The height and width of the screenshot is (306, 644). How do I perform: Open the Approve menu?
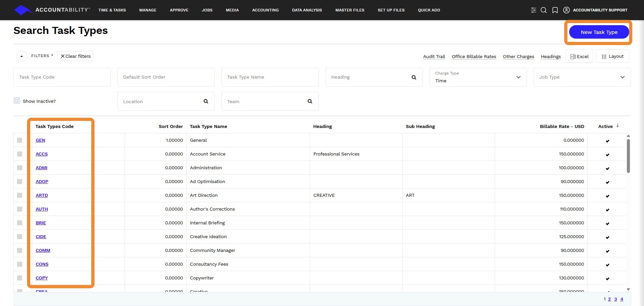click(x=179, y=10)
